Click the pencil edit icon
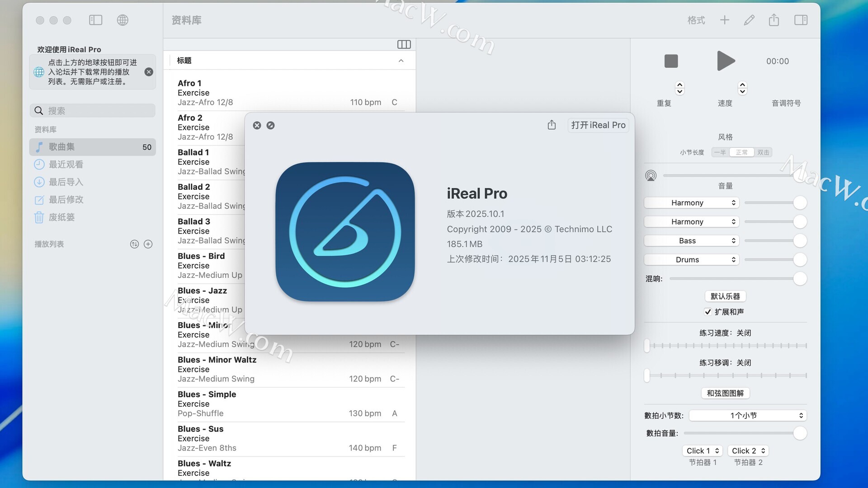This screenshot has width=868, height=488. 749,20
